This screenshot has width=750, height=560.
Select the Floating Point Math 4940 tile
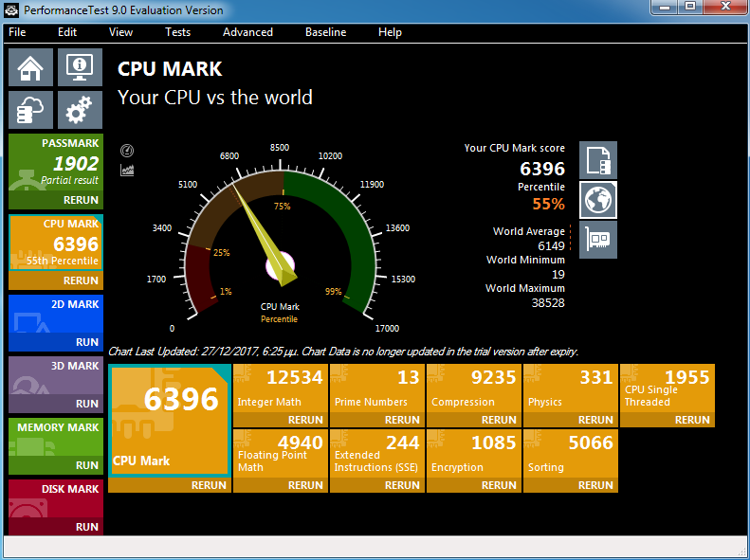pos(281,454)
